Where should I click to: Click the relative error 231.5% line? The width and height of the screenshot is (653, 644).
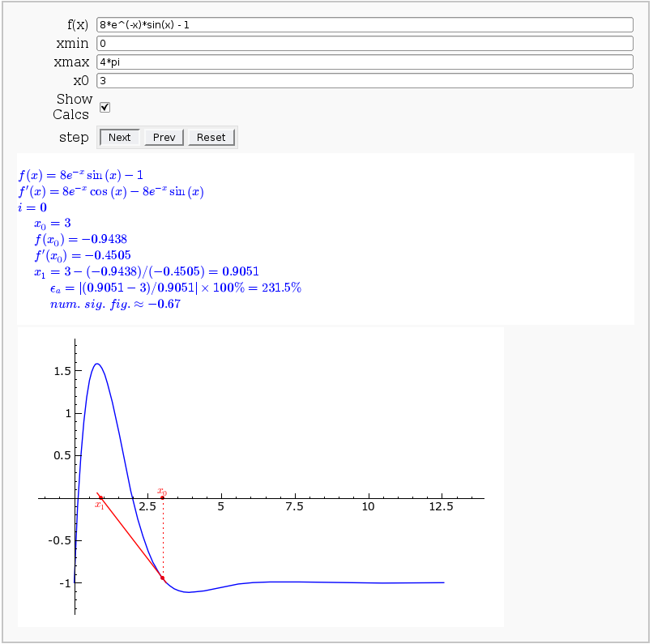[x=175, y=288]
